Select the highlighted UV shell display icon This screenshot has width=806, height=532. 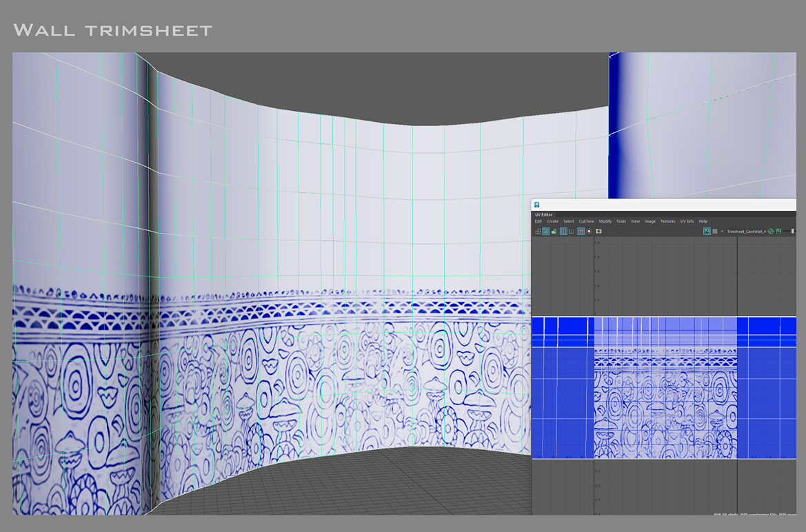545,231
